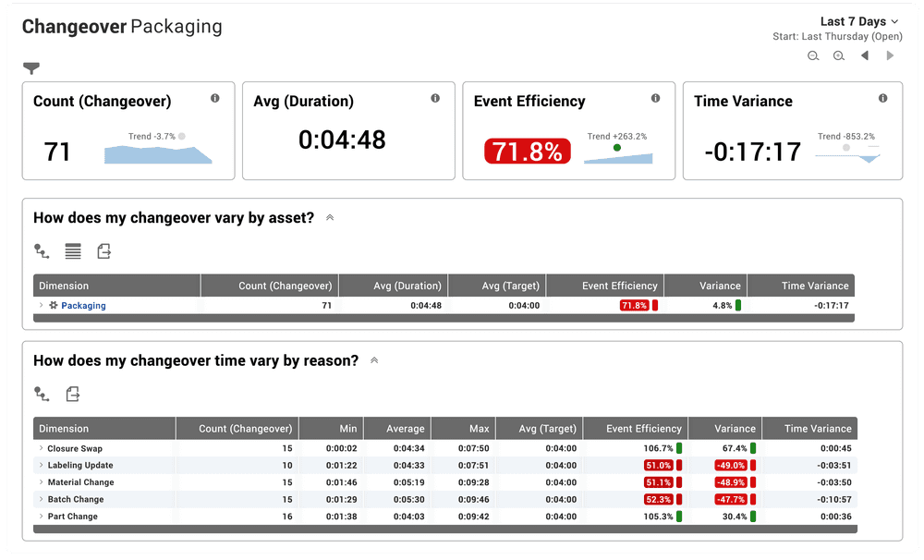Open the Last 7 Days dropdown
924x560 pixels.
[x=859, y=22]
